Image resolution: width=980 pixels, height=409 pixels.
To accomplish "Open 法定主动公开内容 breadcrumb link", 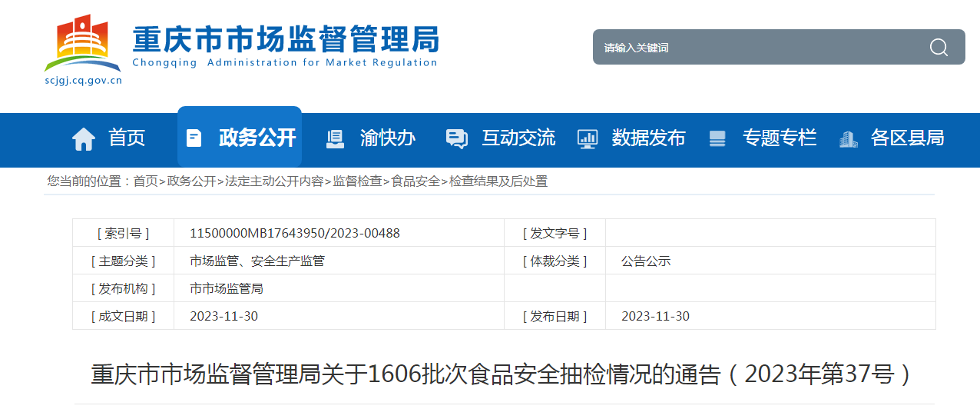I will pyautogui.click(x=274, y=181).
